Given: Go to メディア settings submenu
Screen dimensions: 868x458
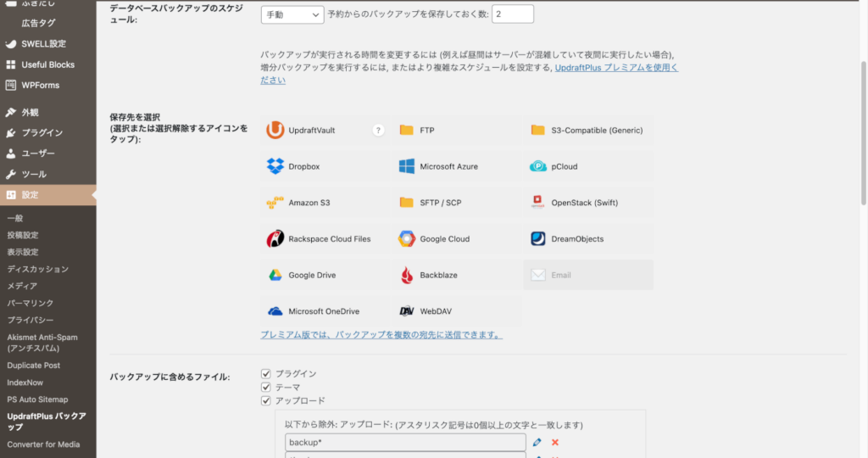Looking at the screenshot, I should click(x=22, y=287).
